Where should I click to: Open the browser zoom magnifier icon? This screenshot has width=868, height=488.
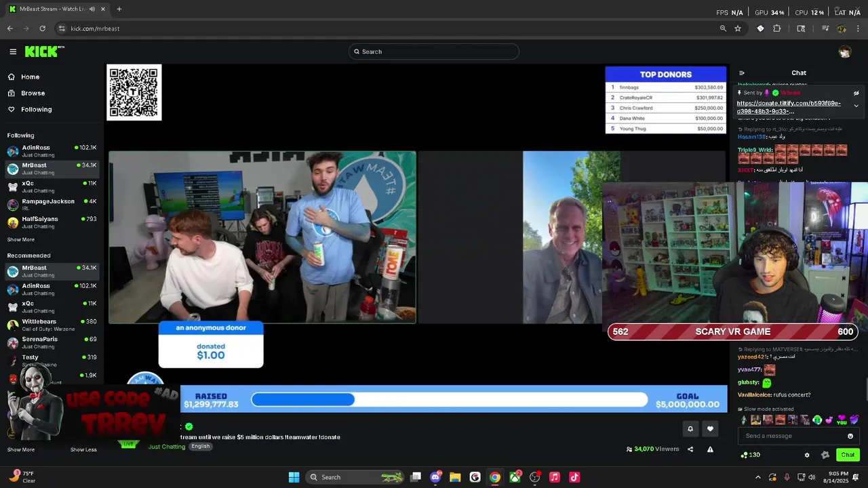pyautogui.click(x=723, y=28)
